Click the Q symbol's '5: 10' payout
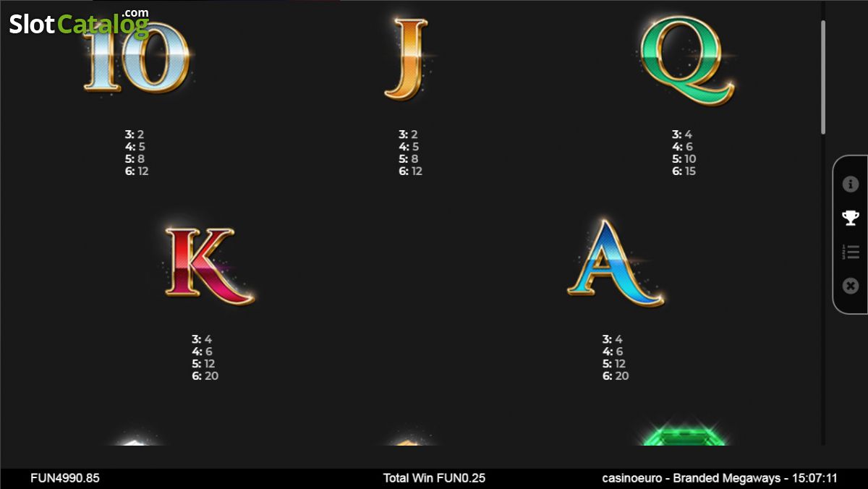The width and height of the screenshot is (868, 489). (x=684, y=159)
